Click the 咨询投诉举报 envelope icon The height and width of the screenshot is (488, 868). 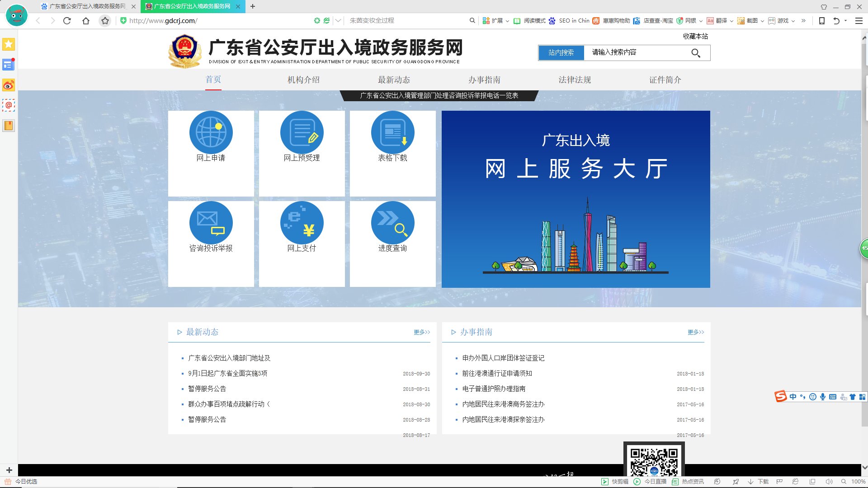(x=211, y=222)
